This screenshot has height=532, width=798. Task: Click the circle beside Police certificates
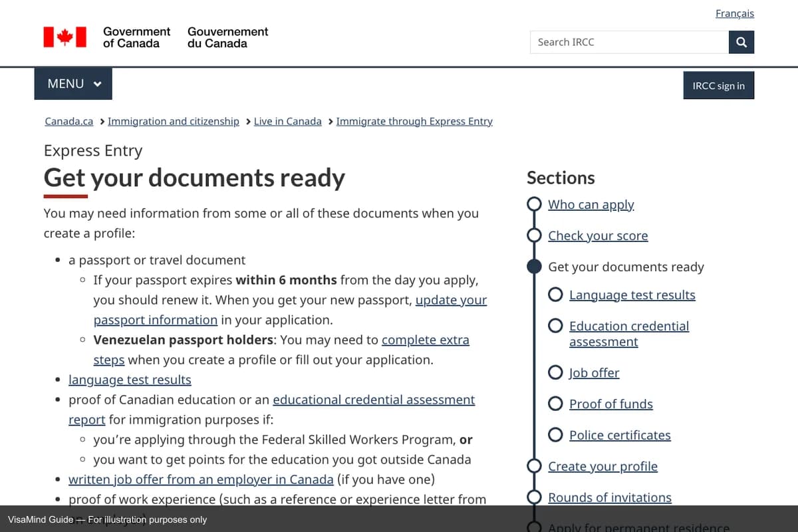(x=555, y=434)
